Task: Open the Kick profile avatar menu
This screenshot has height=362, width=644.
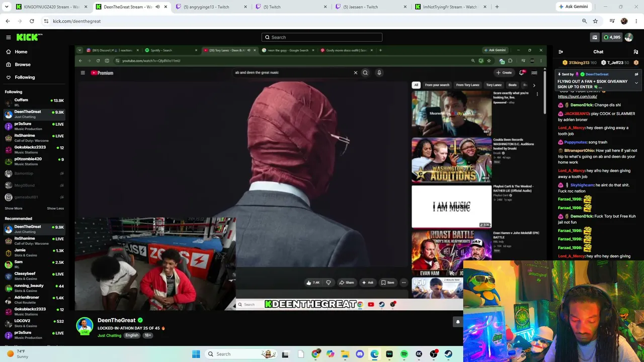Action: (x=629, y=37)
